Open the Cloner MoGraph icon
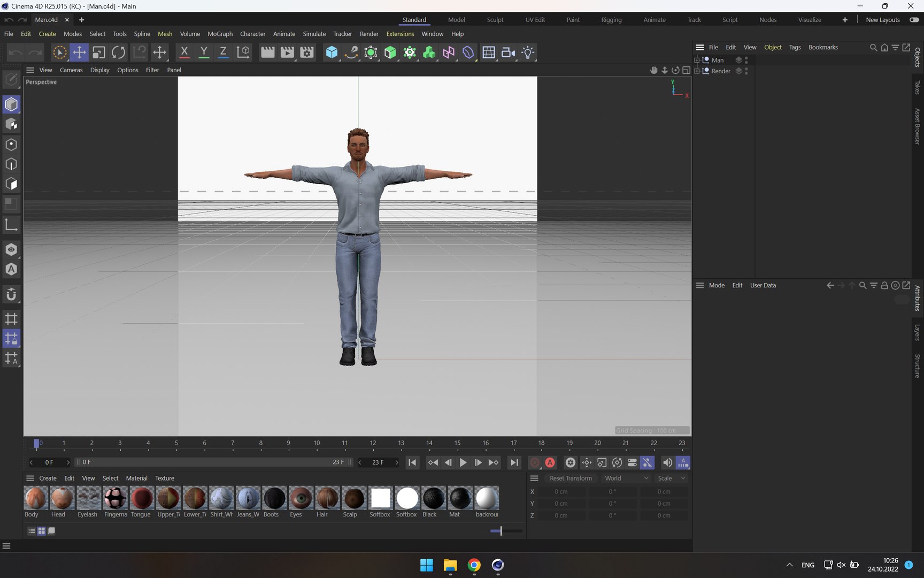 [429, 52]
